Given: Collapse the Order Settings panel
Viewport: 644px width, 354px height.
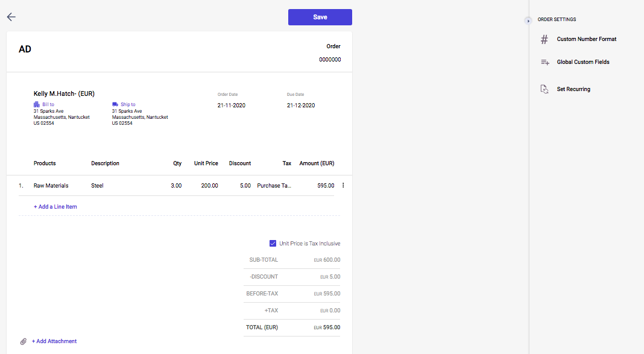Looking at the screenshot, I should click(528, 20).
